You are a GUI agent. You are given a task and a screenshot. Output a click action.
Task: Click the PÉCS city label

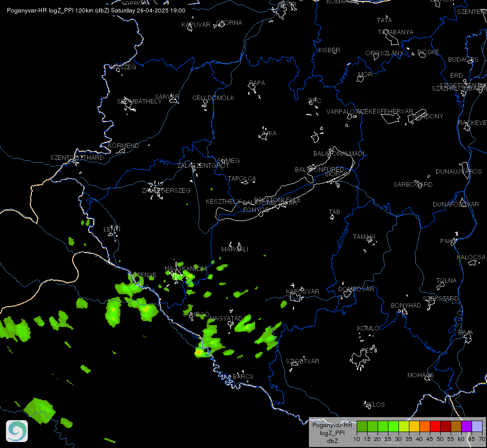click(369, 351)
